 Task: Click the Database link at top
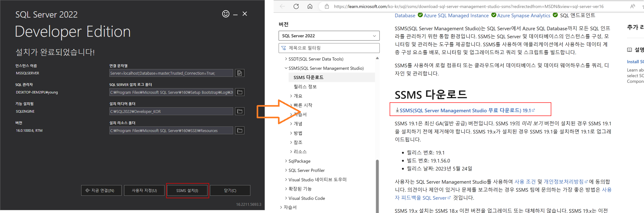(x=405, y=15)
